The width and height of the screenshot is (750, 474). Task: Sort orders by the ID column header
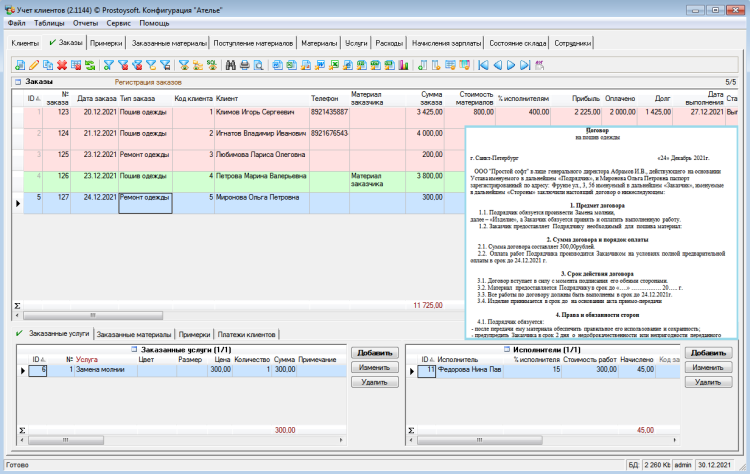tap(30, 99)
